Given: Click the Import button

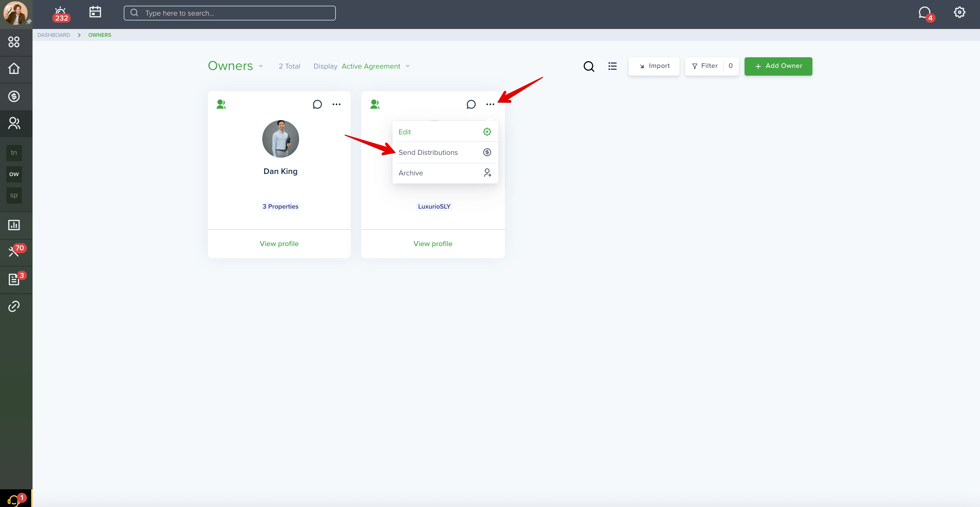Looking at the screenshot, I should pyautogui.click(x=654, y=66).
